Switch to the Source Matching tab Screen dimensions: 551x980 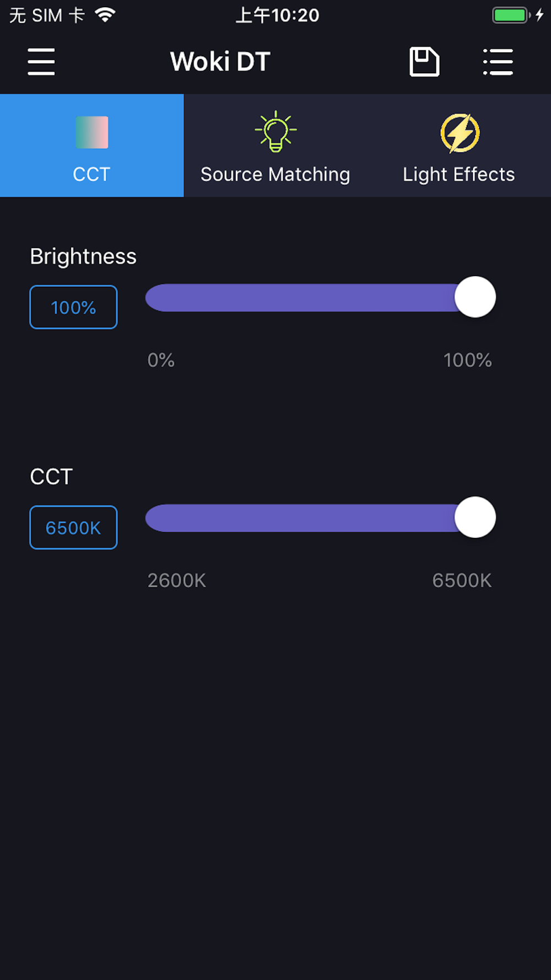[275, 174]
